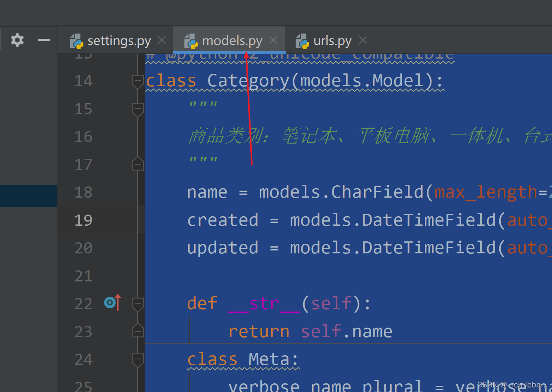The width and height of the screenshot is (552, 392).
Task: Click the Python file icon on urls.py tab
Action: (x=302, y=41)
